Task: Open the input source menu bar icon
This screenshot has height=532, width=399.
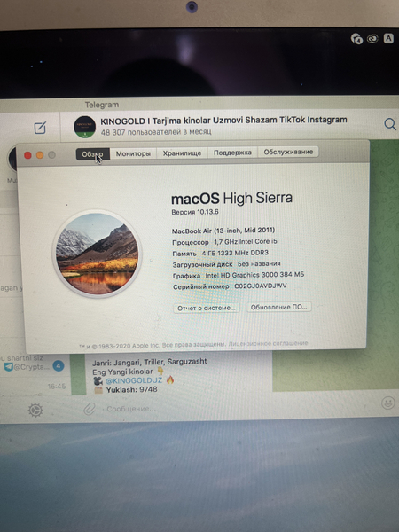Action: coord(388,38)
